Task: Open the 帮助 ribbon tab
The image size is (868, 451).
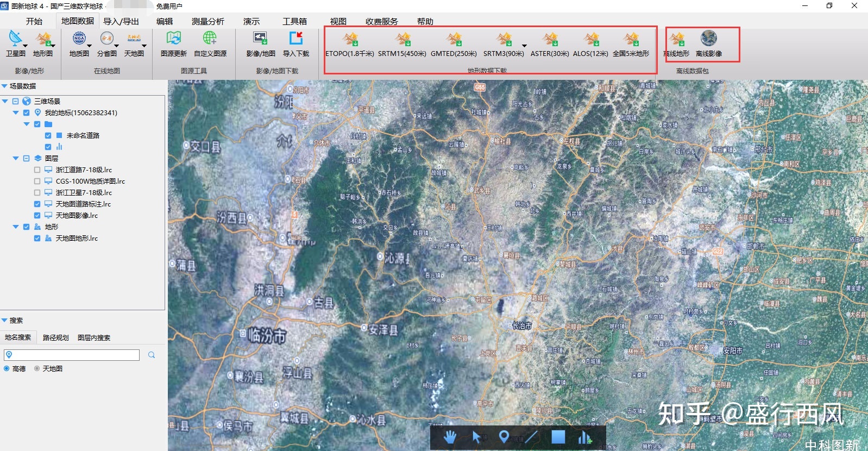Action: click(425, 21)
